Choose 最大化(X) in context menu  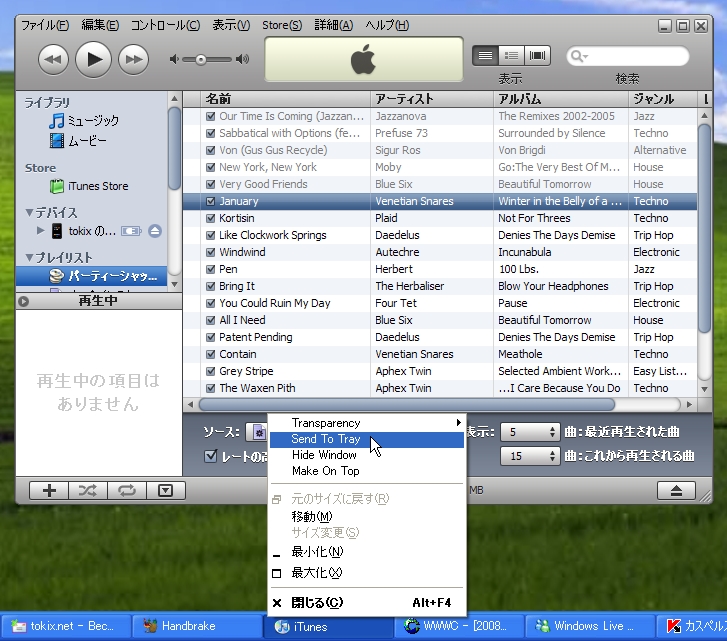366,573
